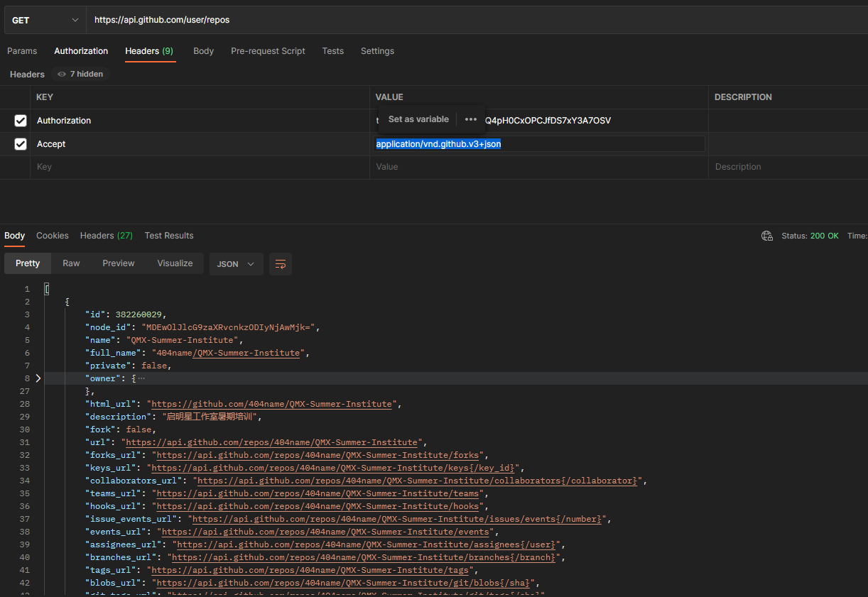Select the response Body tab
This screenshot has width=868, height=597.
click(14, 236)
